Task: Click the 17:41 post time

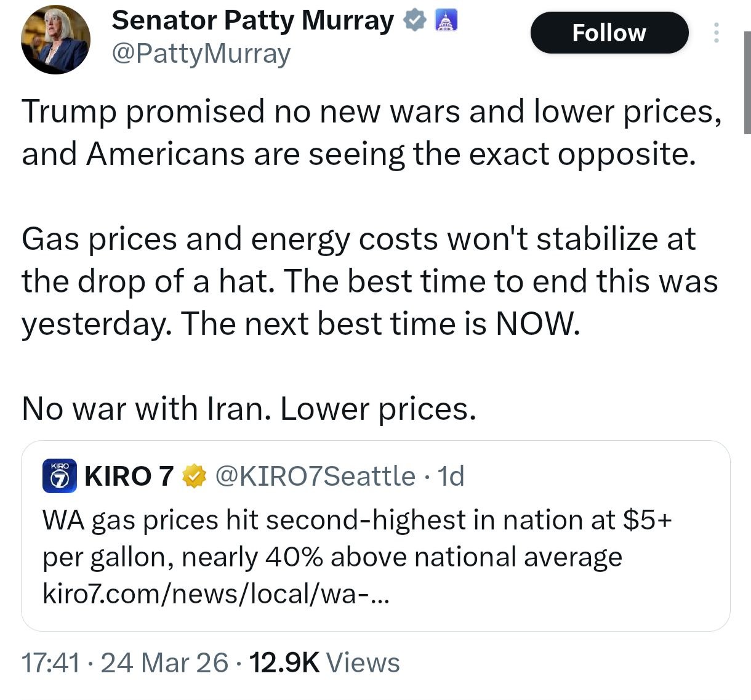Action: click(50, 663)
